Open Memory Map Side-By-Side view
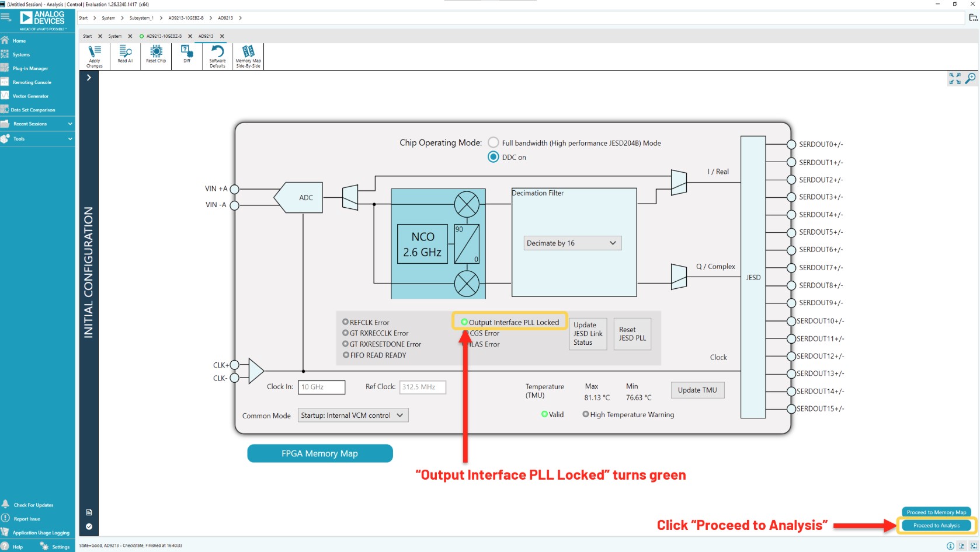 point(248,56)
